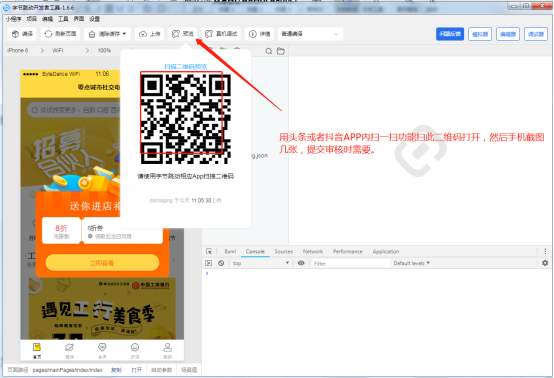This screenshot has height=378, width=554.
Task: Toggle the 模拟器 simulator panel button
Action: pos(480,34)
